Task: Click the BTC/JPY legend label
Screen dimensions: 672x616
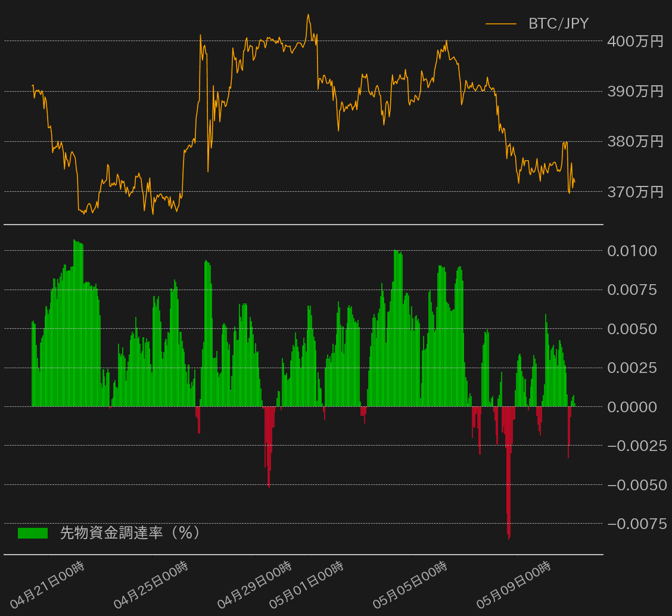Action: coord(558,24)
